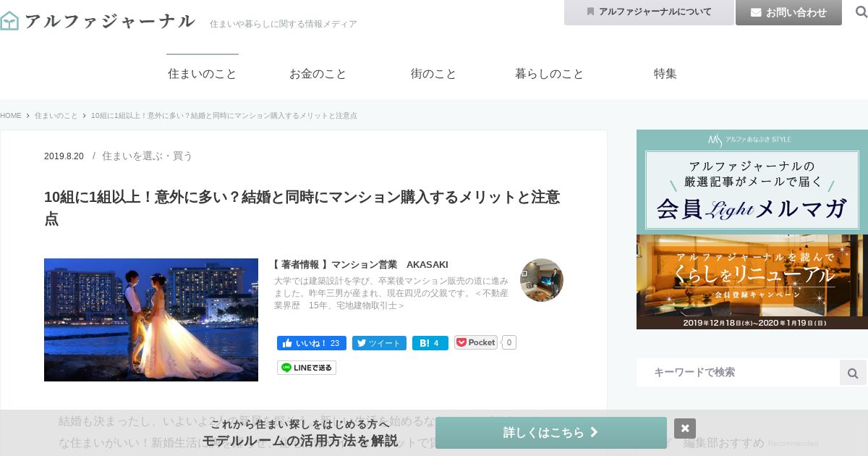Click the Facebook いいね！ button
The image size is (868, 456).
pos(312,343)
